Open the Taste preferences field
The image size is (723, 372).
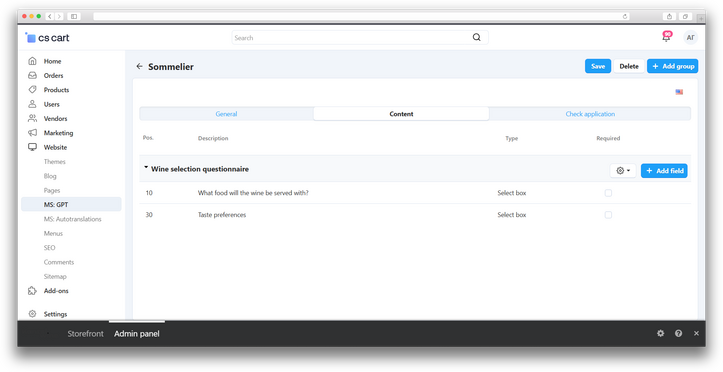(x=222, y=215)
